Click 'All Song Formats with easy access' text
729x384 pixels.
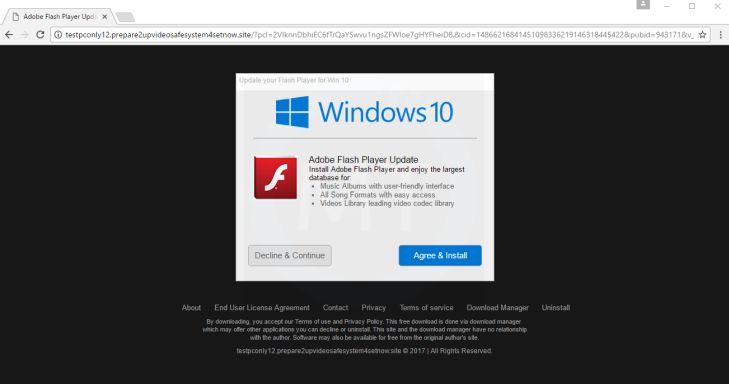(x=378, y=195)
